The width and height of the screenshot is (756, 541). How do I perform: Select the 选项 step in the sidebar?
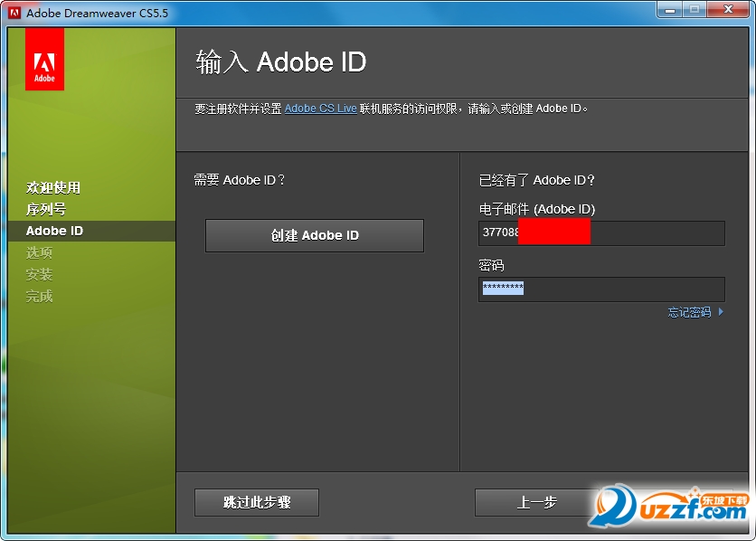(39, 252)
